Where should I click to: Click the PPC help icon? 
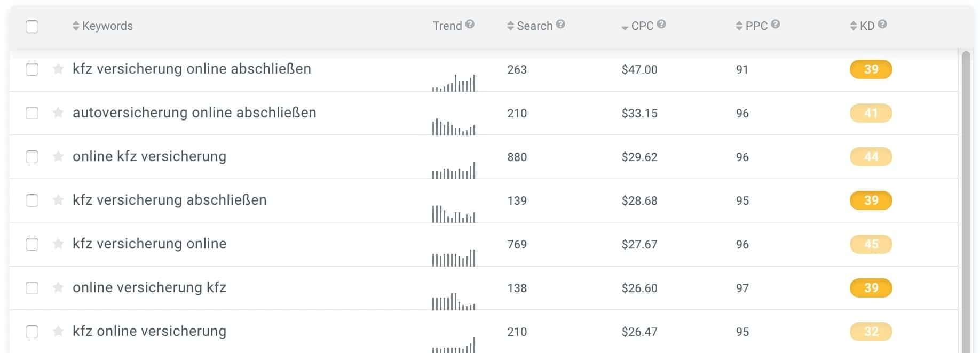tap(775, 23)
